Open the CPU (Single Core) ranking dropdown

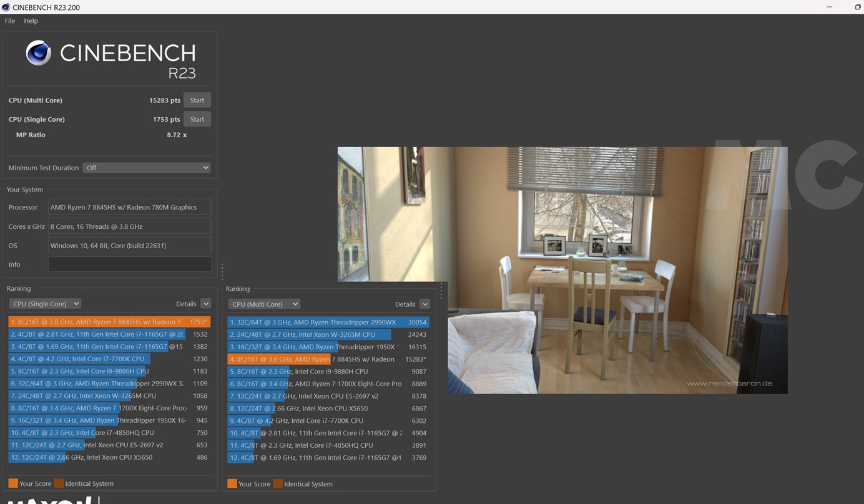coord(45,304)
